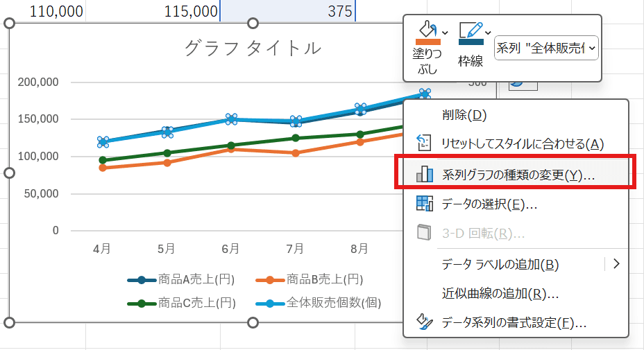The image size is (644, 350).
Task: Click the paint icon beside データ系列の書式設定
Action: click(424, 322)
